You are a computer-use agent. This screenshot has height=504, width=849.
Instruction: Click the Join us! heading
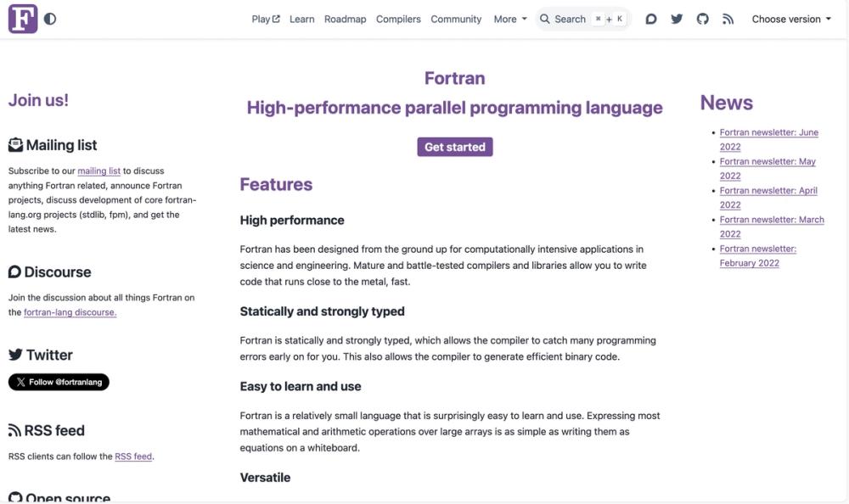pos(38,100)
